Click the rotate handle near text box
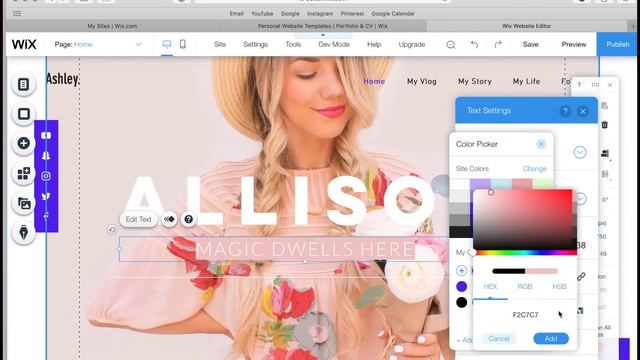 point(112,229)
